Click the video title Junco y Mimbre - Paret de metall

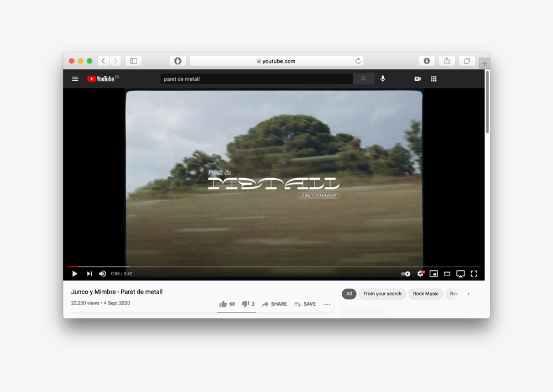pos(117,292)
